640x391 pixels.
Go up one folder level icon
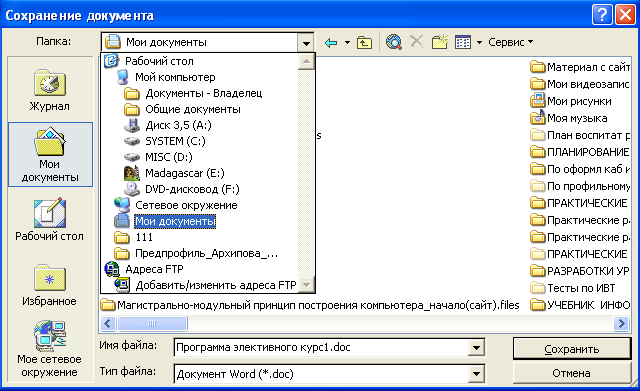click(364, 42)
